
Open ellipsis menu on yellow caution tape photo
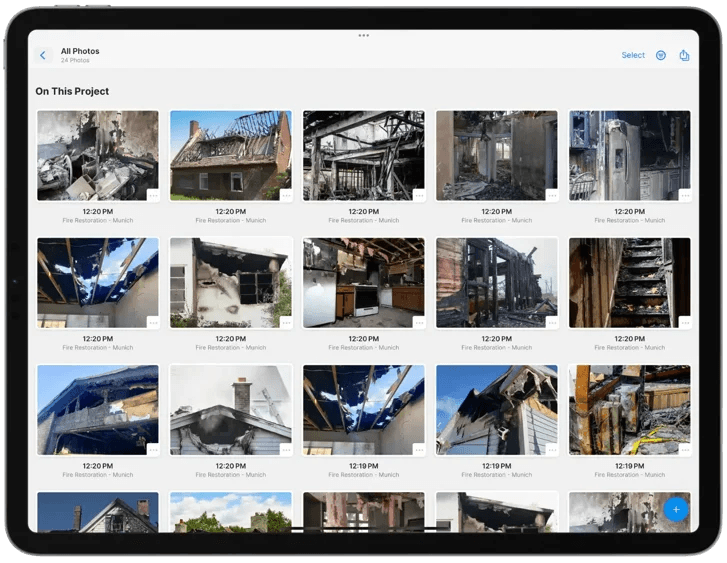click(685, 449)
